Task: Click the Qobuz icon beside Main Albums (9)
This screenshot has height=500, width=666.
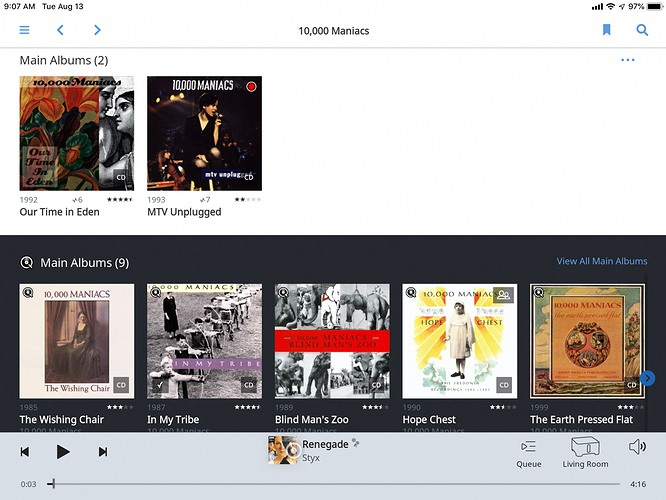Action: (x=27, y=263)
